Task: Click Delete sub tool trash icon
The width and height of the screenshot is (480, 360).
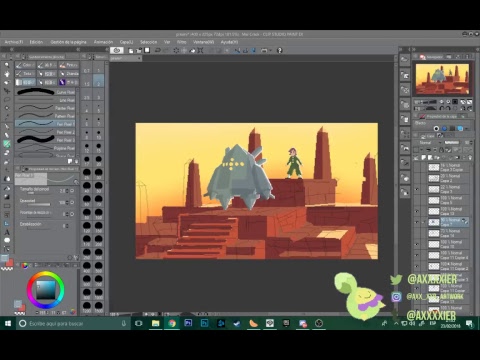Action: point(76,161)
